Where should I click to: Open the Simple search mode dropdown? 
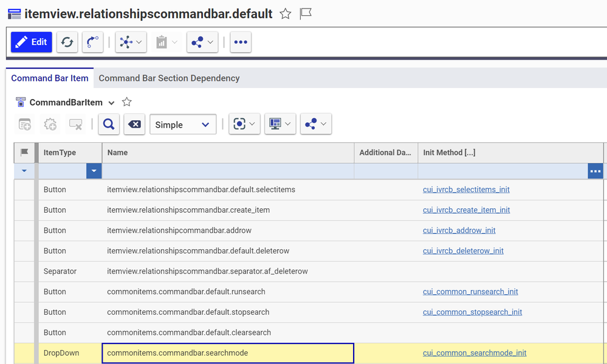click(183, 125)
